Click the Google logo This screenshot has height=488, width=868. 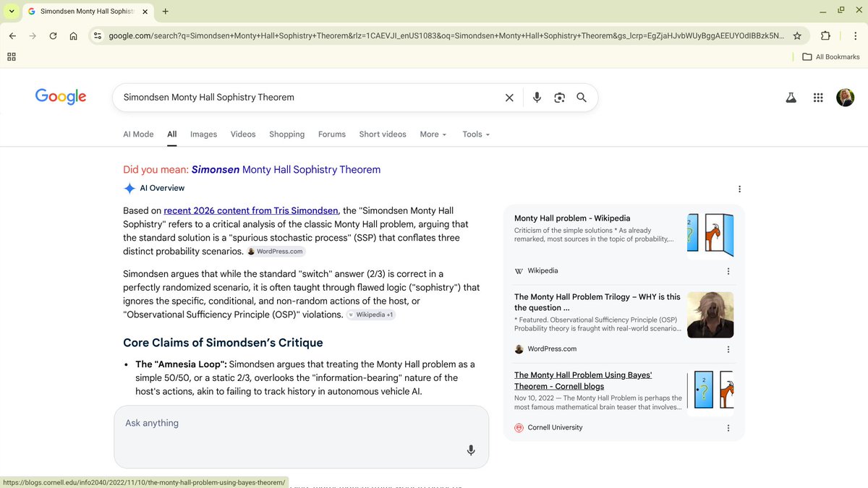[61, 97]
